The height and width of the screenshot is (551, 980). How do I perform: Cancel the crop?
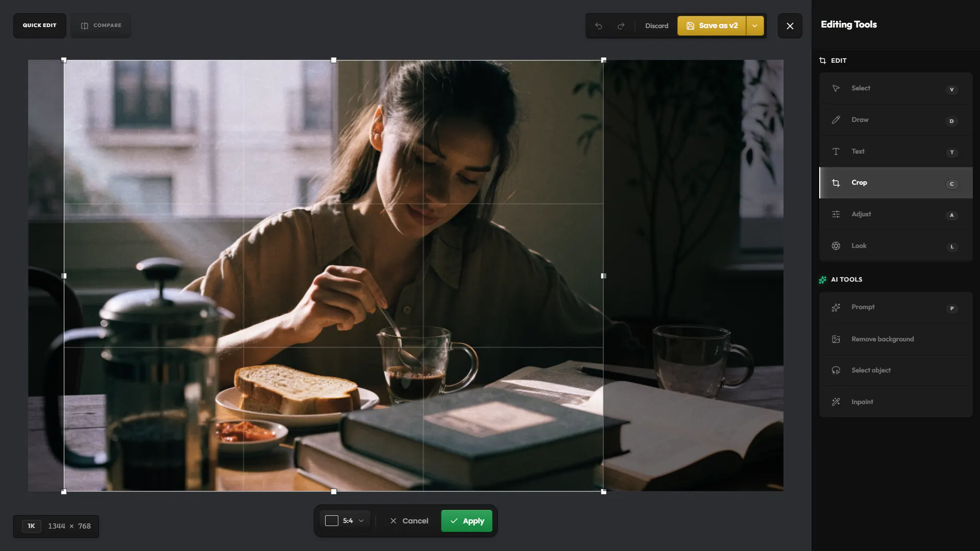409,521
